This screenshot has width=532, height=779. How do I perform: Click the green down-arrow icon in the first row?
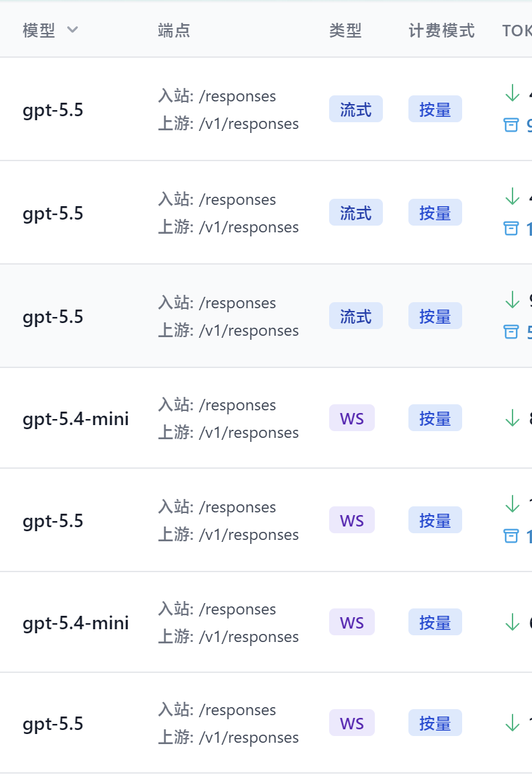coord(512,93)
